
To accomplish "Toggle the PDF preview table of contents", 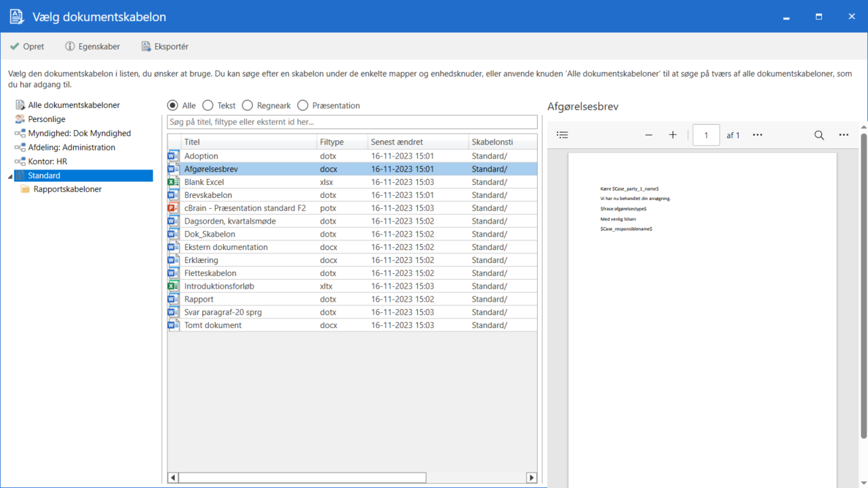I will point(562,135).
